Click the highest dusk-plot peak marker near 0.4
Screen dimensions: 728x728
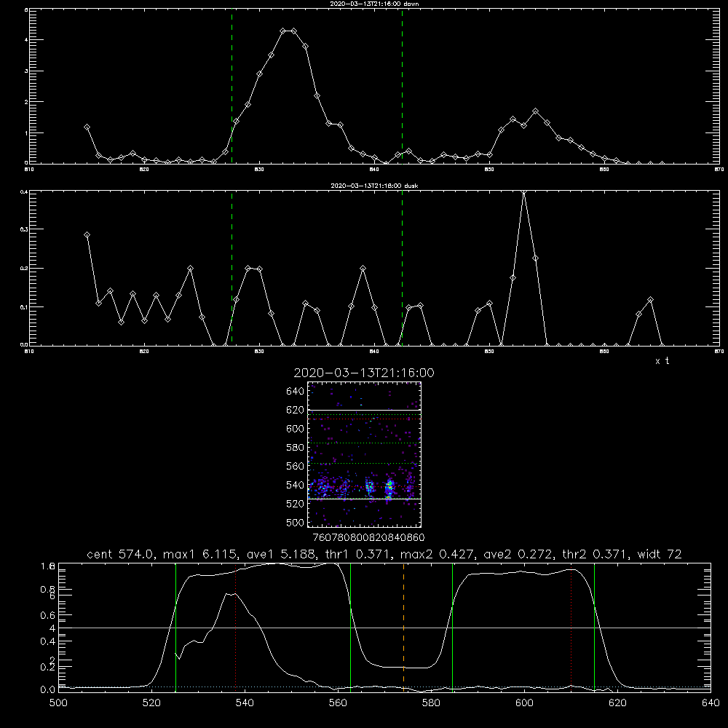click(524, 192)
